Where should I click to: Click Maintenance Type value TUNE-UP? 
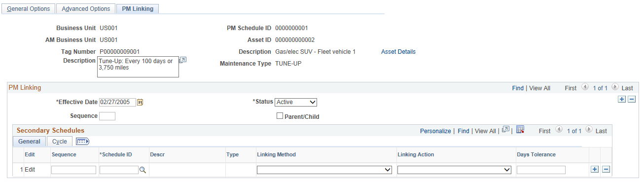[288, 64]
